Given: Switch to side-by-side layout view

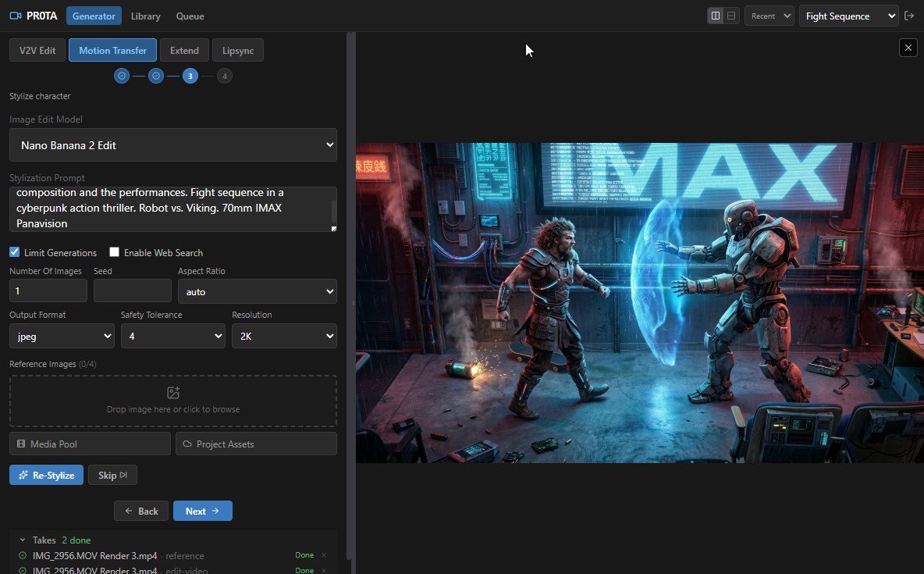Looking at the screenshot, I should [715, 16].
